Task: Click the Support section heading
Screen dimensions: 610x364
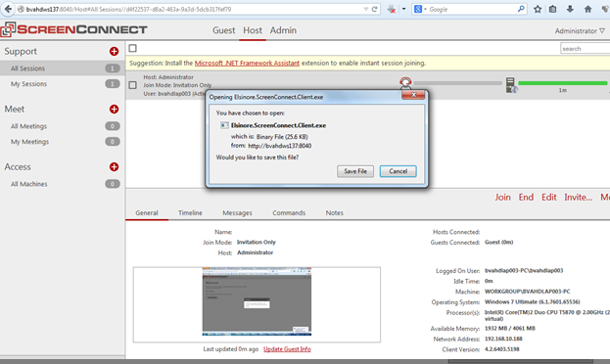Action: coord(21,51)
